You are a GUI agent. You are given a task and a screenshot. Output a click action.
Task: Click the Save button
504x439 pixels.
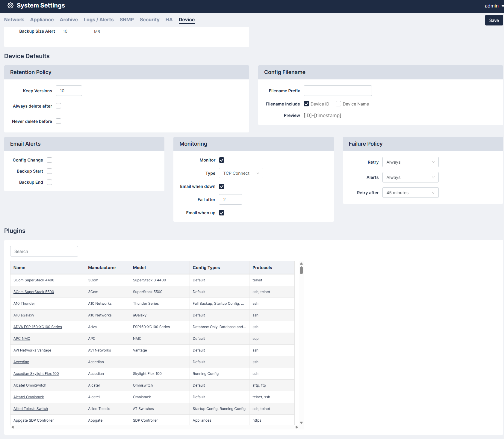(494, 20)
